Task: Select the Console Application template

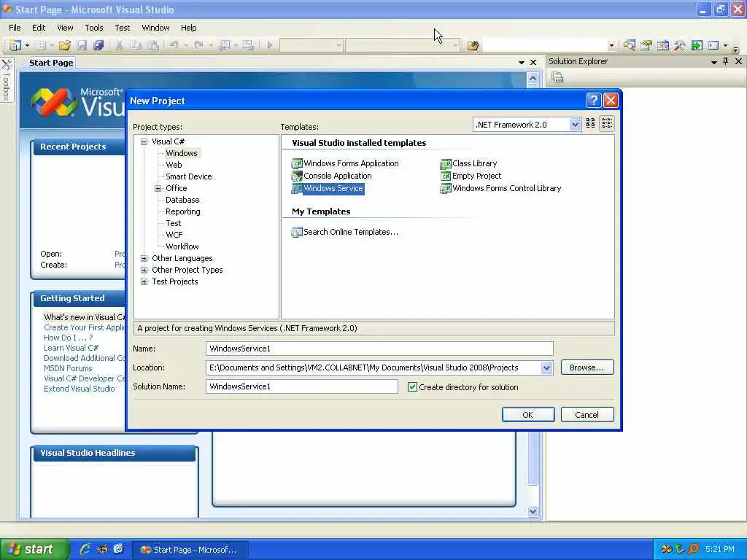Action: coord(332,176)
